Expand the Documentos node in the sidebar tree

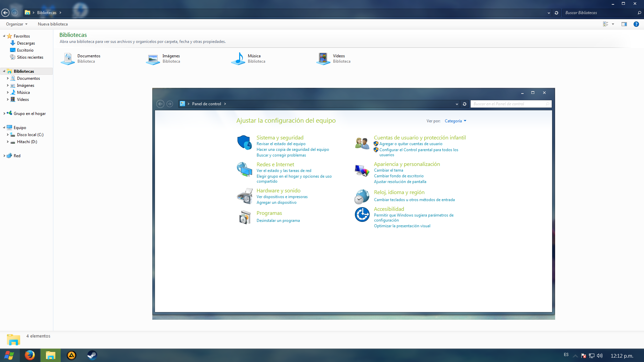click(8, 78)
